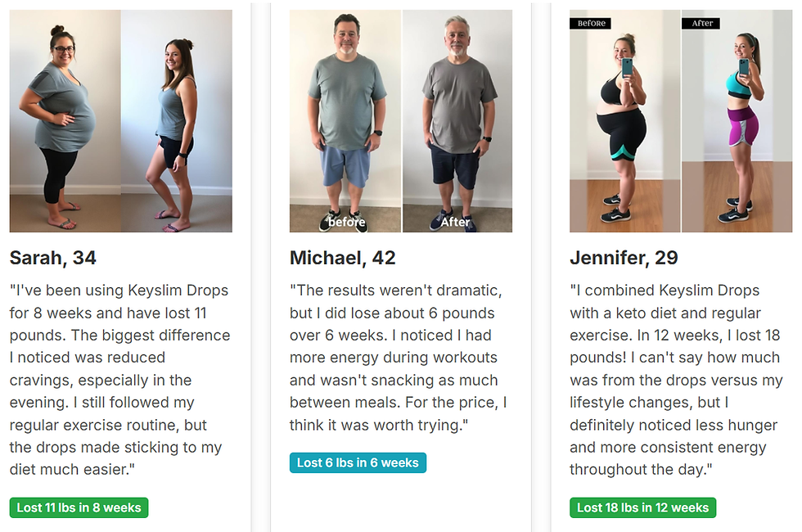Screen dimensions: 802x532
Task: Open Sarah's slimmer after photo
Action: tap(176, 121)
